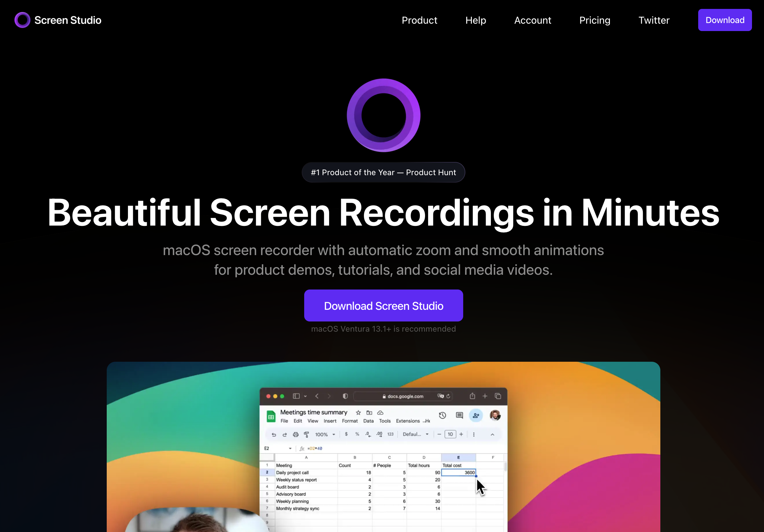
Task: Click the 'Daily project call' cell
Action: pos(306,473)
